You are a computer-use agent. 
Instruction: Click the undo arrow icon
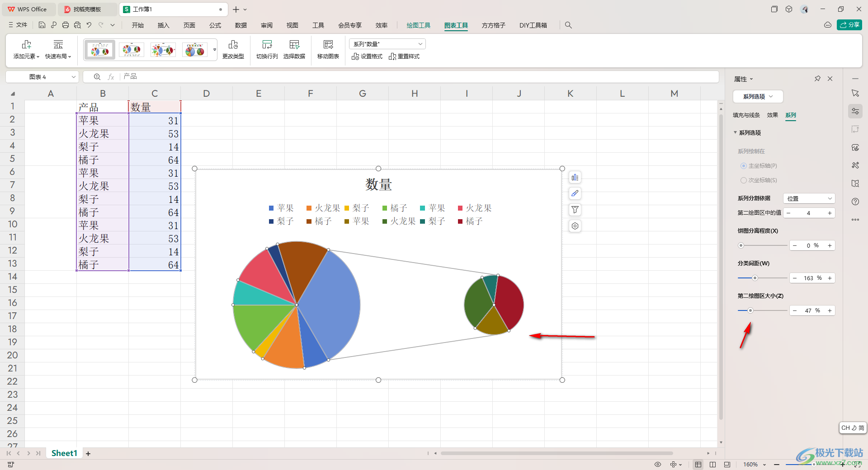click(89, 25)
